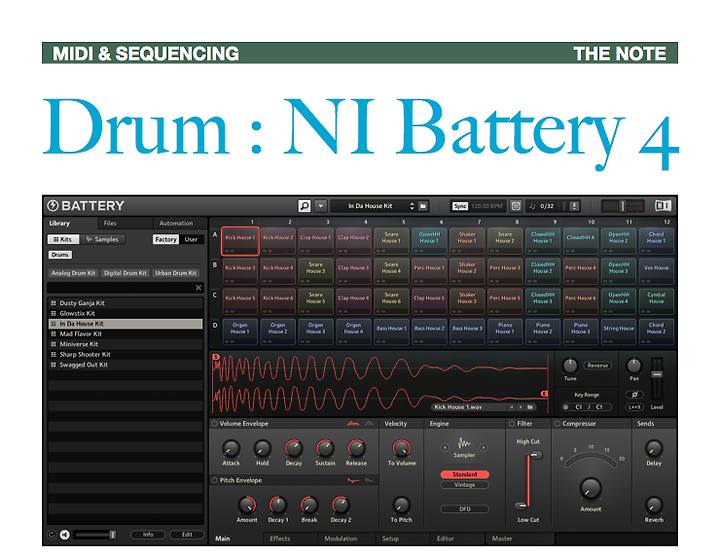720x558 pixels.
Task: Click the 120.00 BPM tempo field
Action: tap(487, 206)
